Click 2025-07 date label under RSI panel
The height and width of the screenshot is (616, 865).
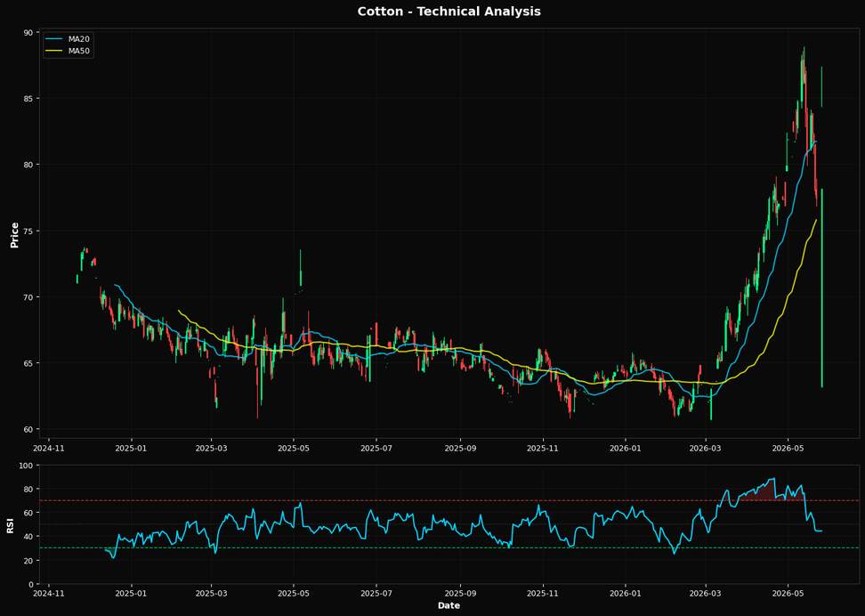click(x=376, y=595)
